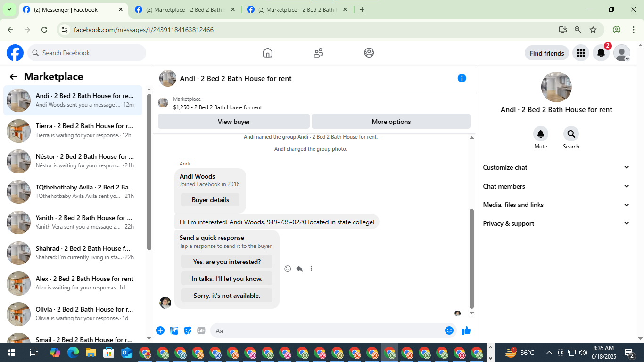644x362 pixels.
Task: Open Chrome three-dot menu
Action: [x=633, y=30]
